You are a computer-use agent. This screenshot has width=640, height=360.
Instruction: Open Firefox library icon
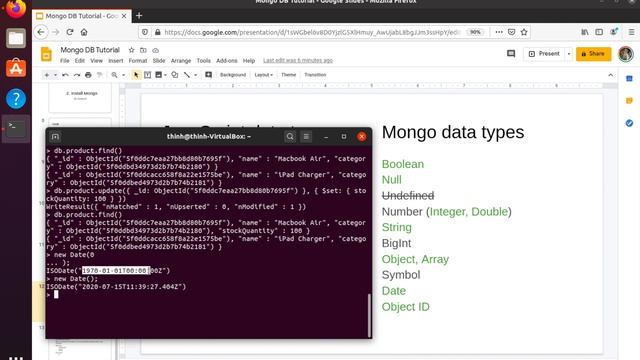[x=585, y=32]
